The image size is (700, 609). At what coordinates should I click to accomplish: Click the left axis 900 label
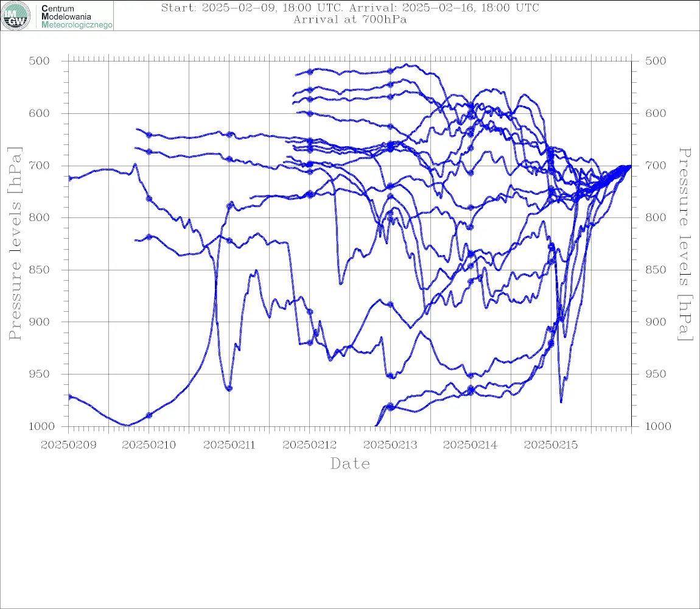(x=40, y=322)
